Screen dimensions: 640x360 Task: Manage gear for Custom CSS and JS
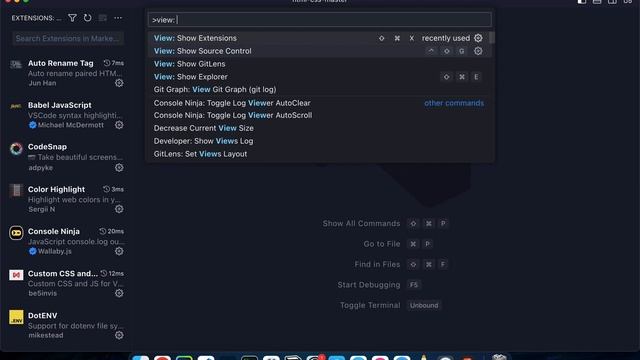pyautogui.click(x=119, y=293)
